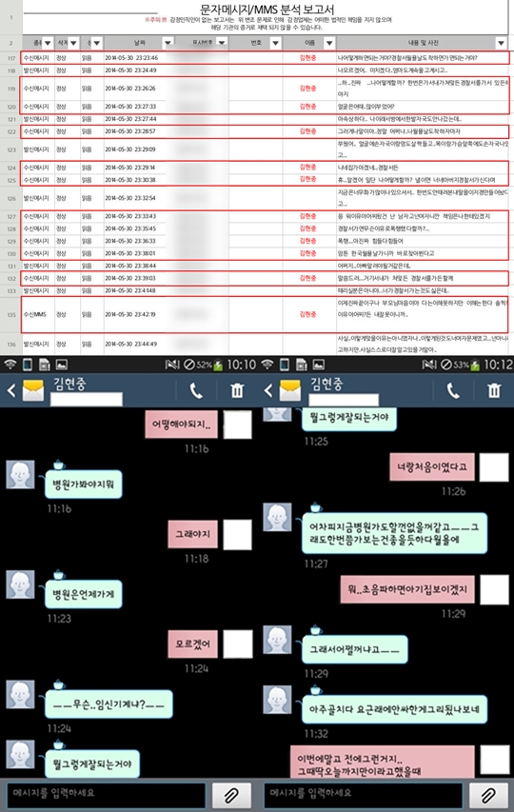This screenshot has height=812, width=514.
Task: Tap the message input field in the 10:10 chat
Action: [106, 796]
